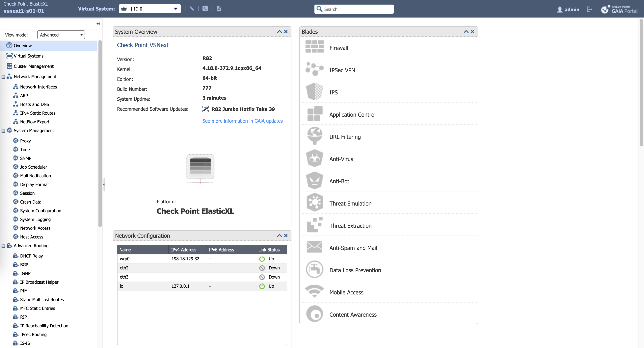Screen dimensions: 644x348
Task: Open See more information in GAiA updates link
Action: [242, 121]
